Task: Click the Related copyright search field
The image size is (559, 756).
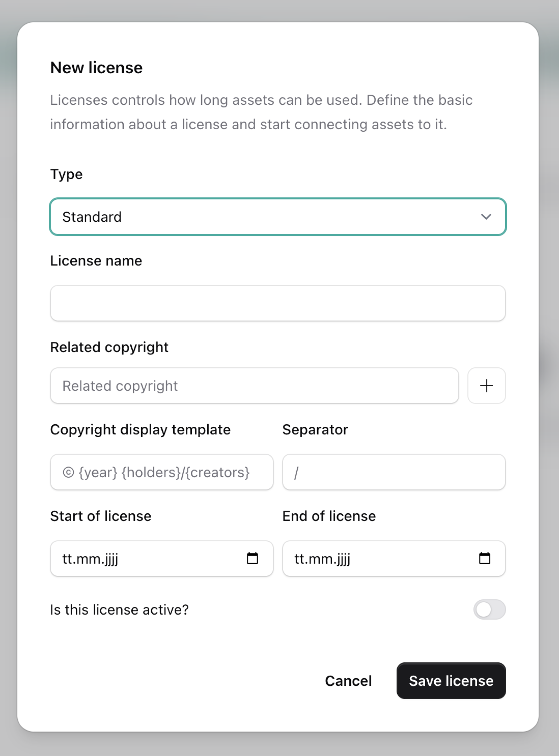Action: point(254,386)
